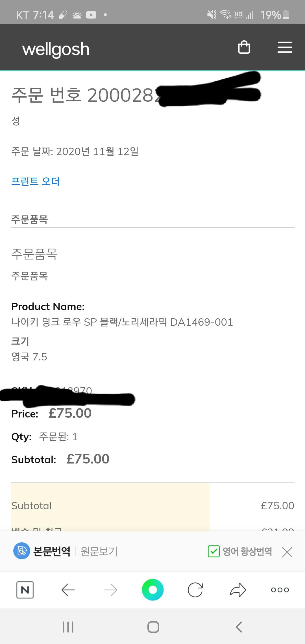Open the Naver N home icon
Screen dimensions: 305x644
click(x=25, y=590)
